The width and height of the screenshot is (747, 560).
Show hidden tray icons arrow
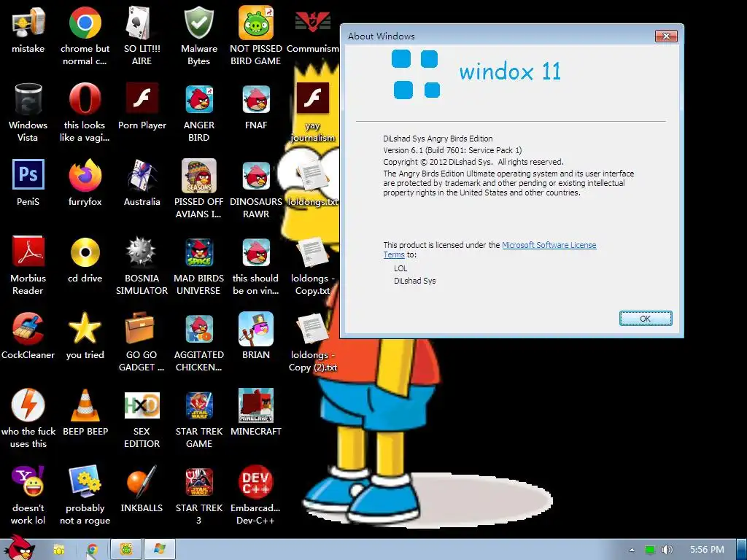(632, 550)
